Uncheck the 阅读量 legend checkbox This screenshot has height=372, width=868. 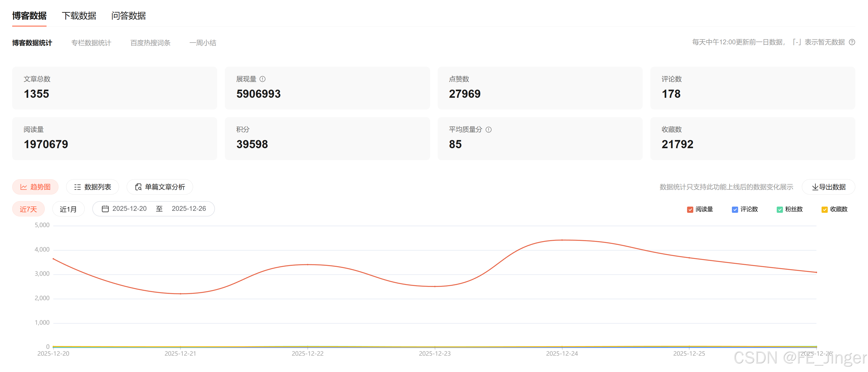(x=690, y=210)
